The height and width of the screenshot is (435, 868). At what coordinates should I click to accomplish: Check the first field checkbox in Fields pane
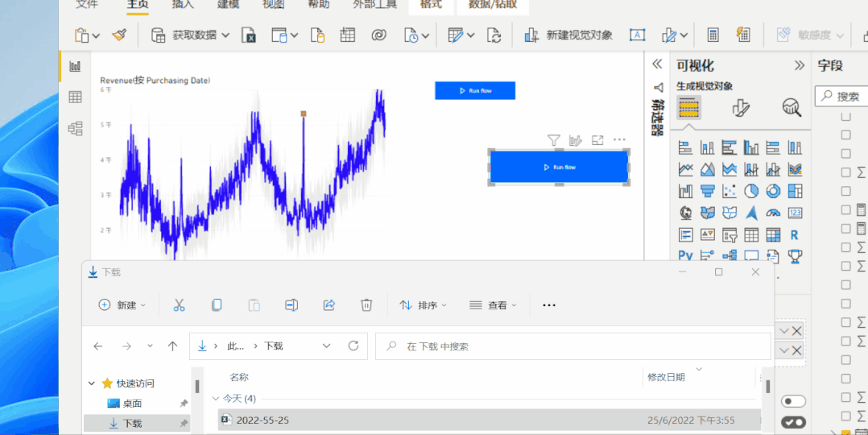pyautogui.click(x=845, y=116)
